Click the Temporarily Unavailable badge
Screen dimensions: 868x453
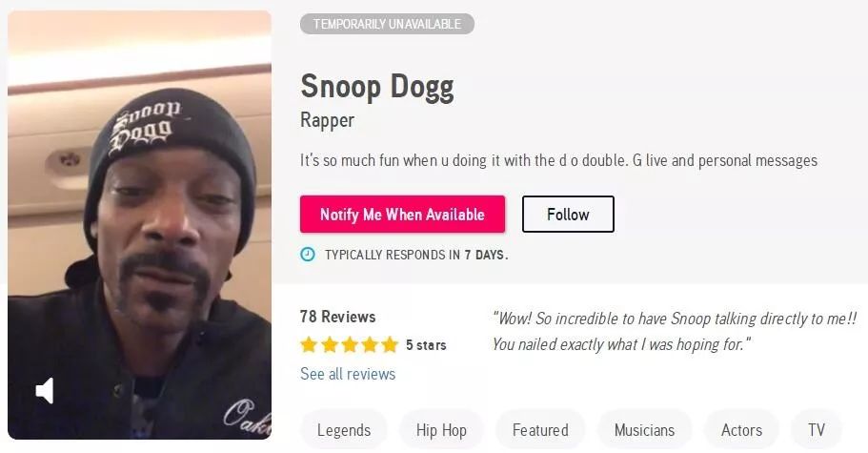click(x=387, y=24)
